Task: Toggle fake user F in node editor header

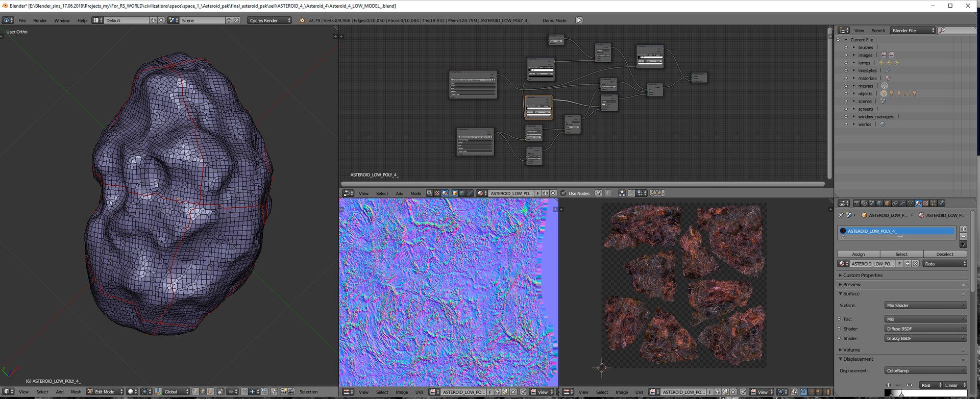Action: 537,193
